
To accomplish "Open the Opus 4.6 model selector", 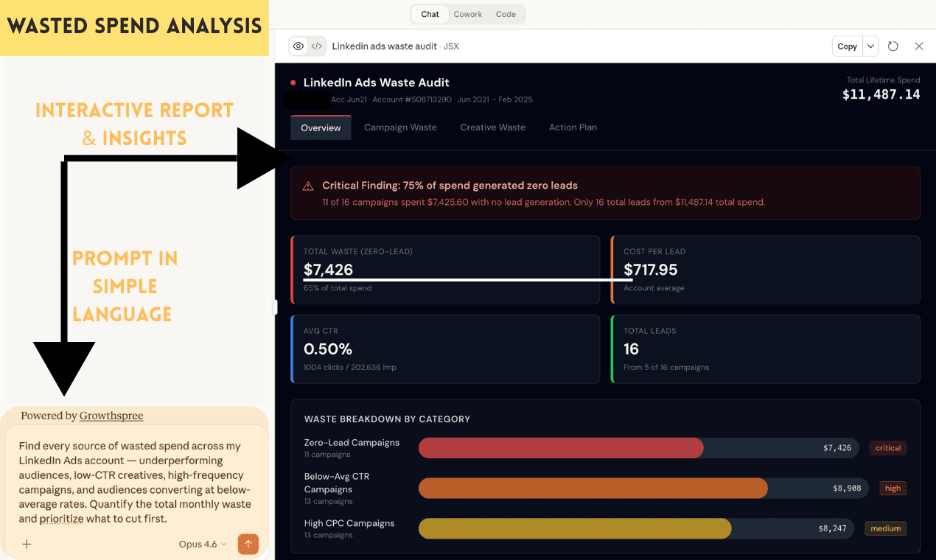I will point(203,544).
